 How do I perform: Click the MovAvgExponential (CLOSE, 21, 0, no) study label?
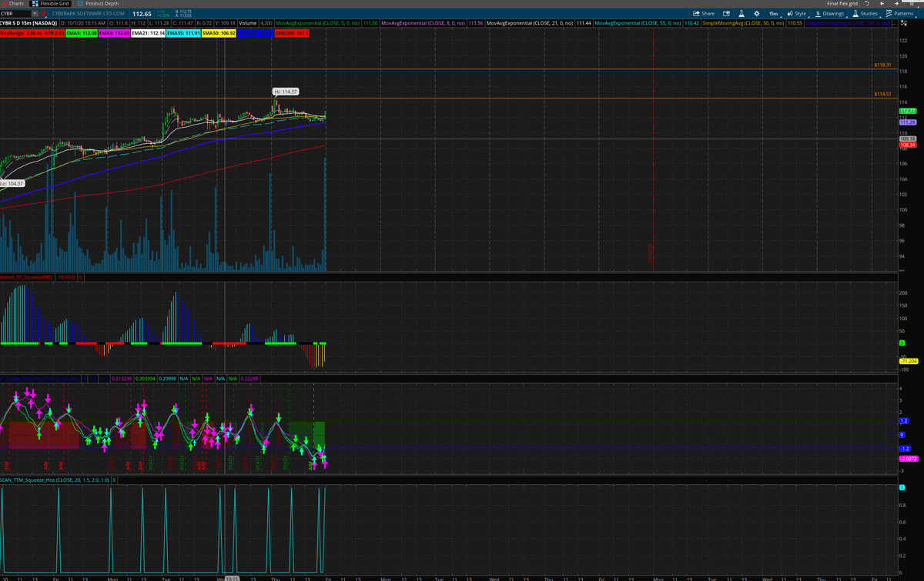[531, 23]
